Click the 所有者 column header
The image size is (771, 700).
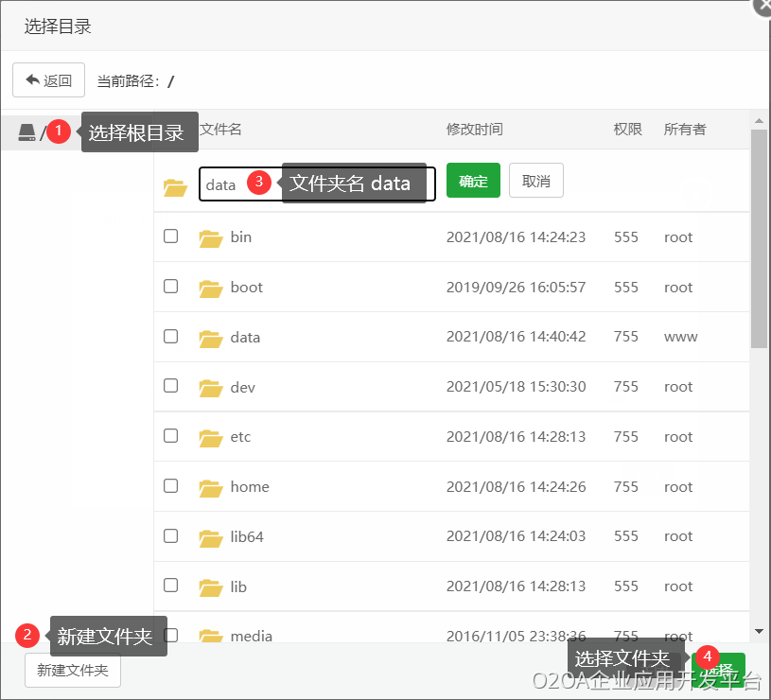point(685,129)
